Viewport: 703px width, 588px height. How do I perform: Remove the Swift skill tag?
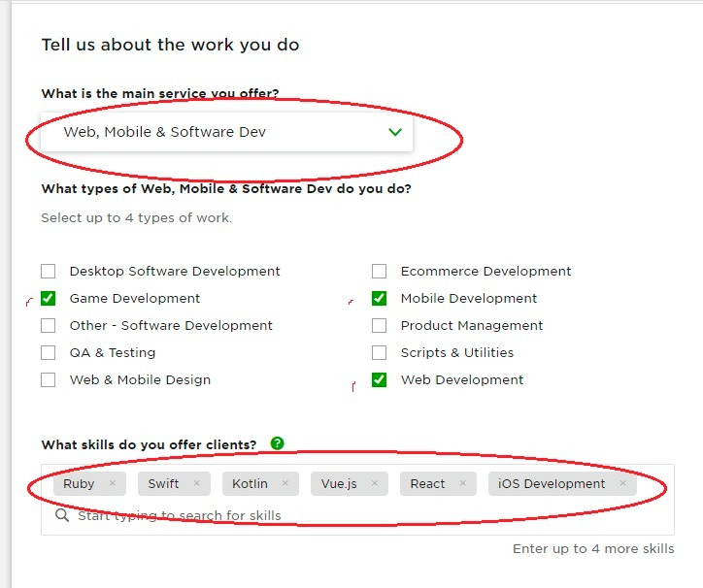(196, 483)
